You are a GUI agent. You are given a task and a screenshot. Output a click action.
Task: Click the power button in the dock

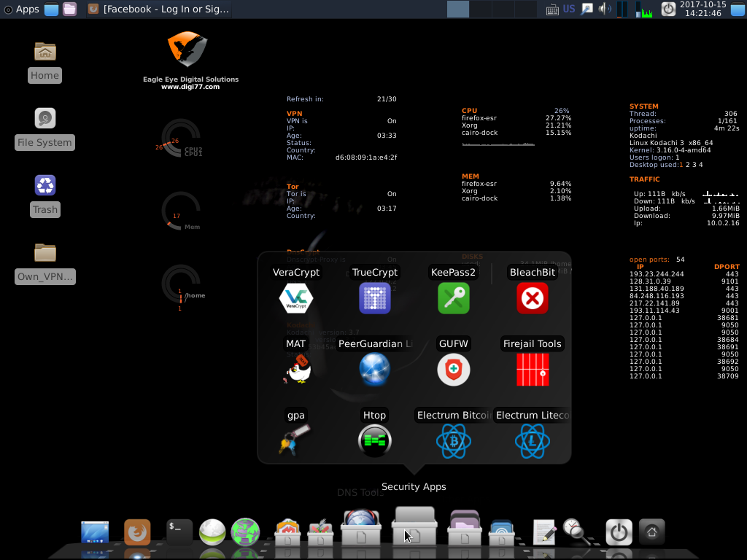click(x=619, y=532)
